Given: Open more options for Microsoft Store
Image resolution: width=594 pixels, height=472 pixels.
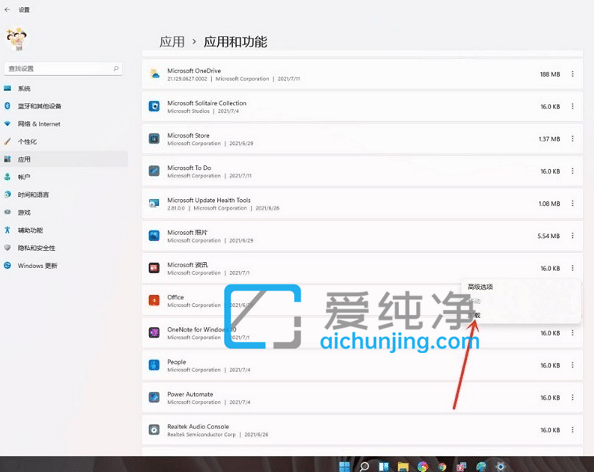Looking at the screenshot, I should click(572, 139).
